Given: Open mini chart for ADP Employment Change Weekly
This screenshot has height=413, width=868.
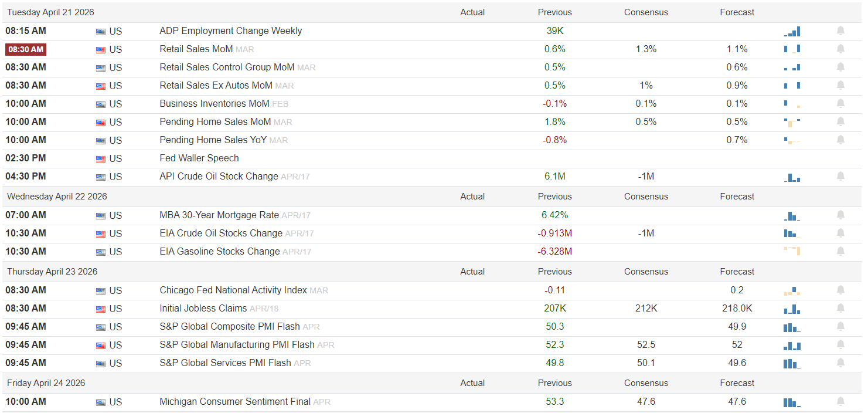Looking at the screenshot, I should click(792, 32).
